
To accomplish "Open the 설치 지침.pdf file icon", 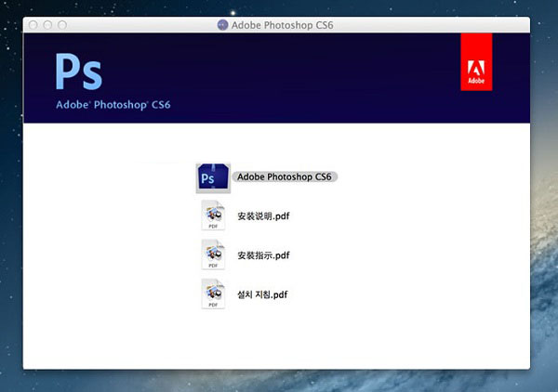I will (x=213, y=294).
